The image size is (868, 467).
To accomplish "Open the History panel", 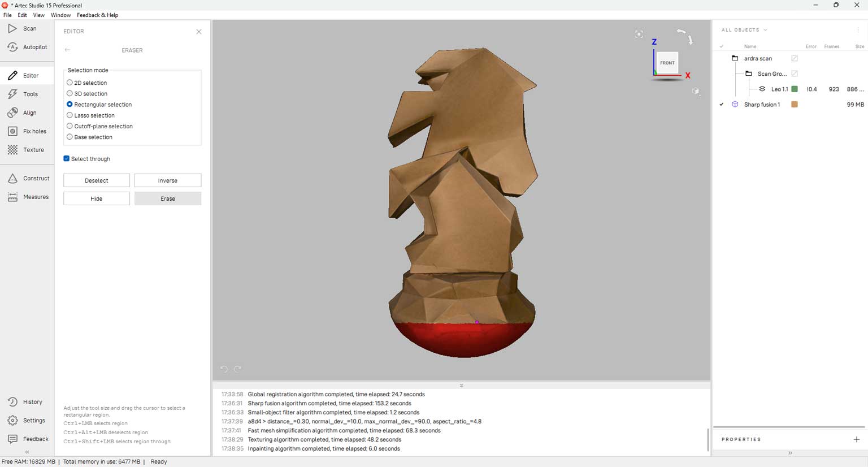I will click(x=25, y=402).
